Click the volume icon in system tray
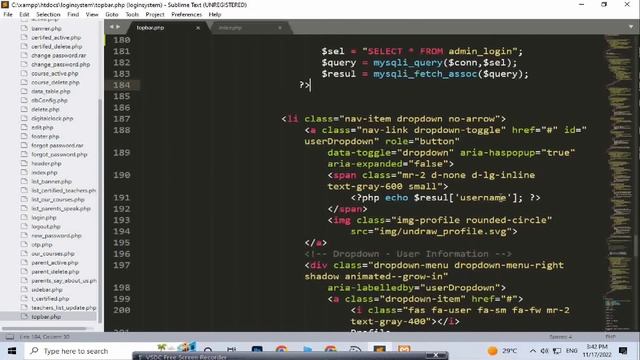Image resolution: width=640 pixels, height=360 pixels. click(544, 351)
